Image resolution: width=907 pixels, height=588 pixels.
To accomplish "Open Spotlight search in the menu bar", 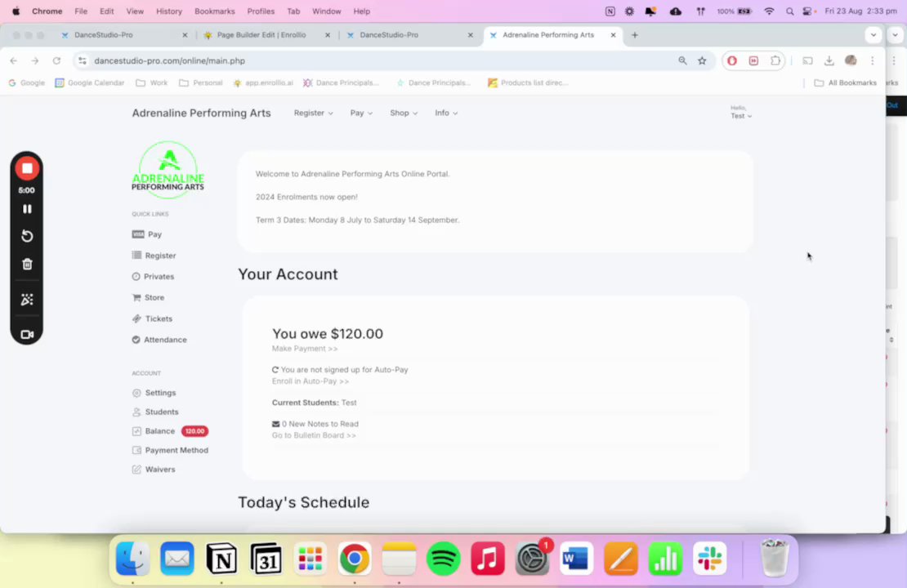I will [789, 11].
